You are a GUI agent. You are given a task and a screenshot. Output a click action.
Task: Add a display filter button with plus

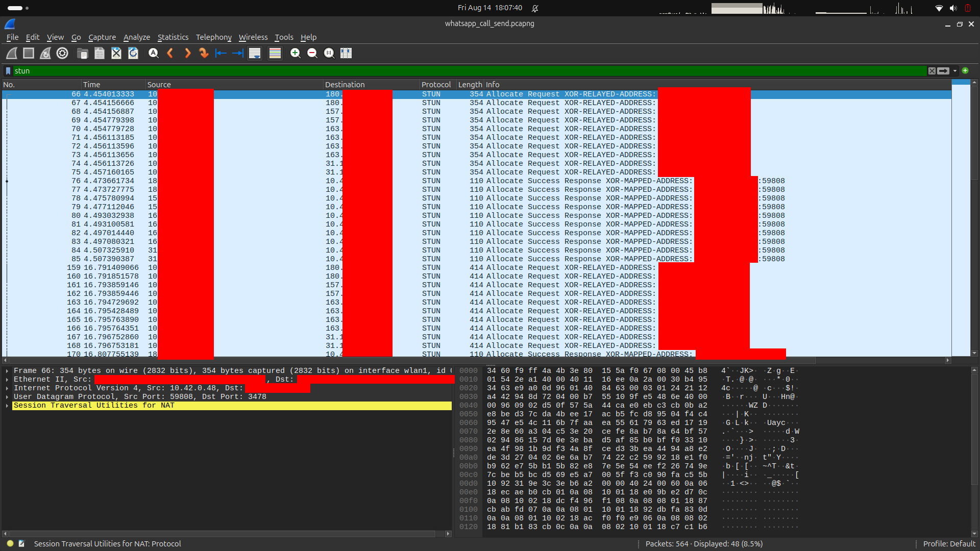(x=965, y=71)
